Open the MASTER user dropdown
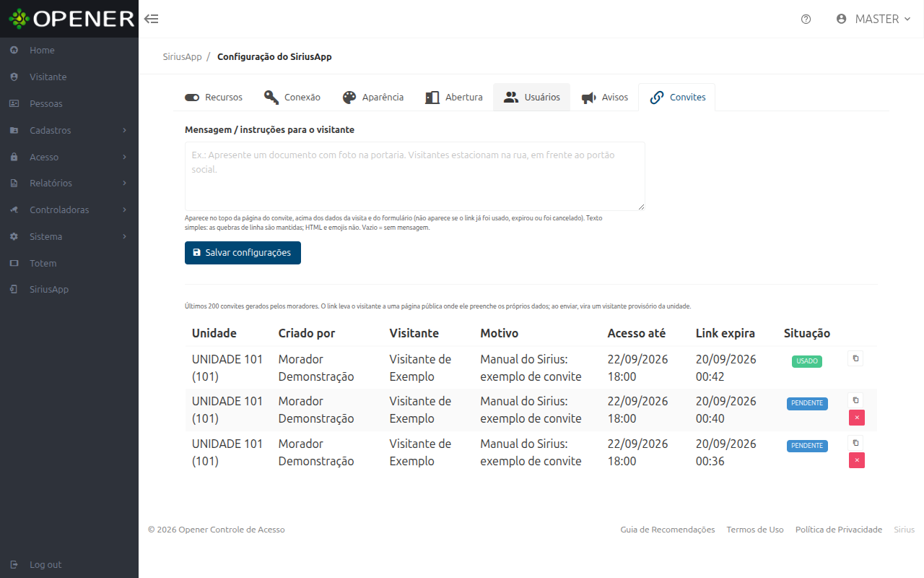Viewport: 924px width, 578px height. 873,19
